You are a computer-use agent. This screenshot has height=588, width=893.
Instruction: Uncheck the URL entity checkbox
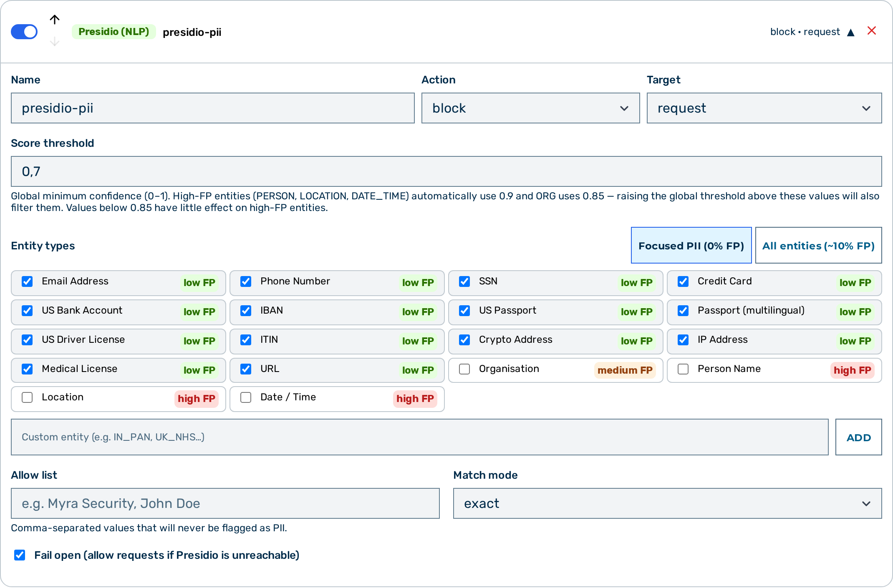tap(246, 369)
